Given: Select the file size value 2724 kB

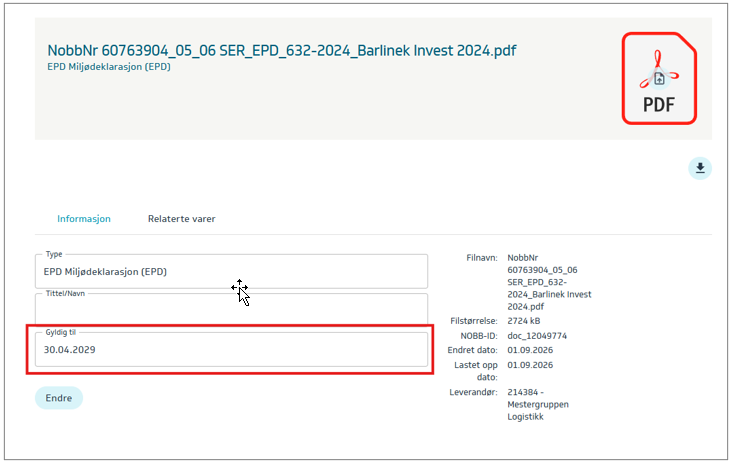Looking at the screenshot, I should coord(524,321).
